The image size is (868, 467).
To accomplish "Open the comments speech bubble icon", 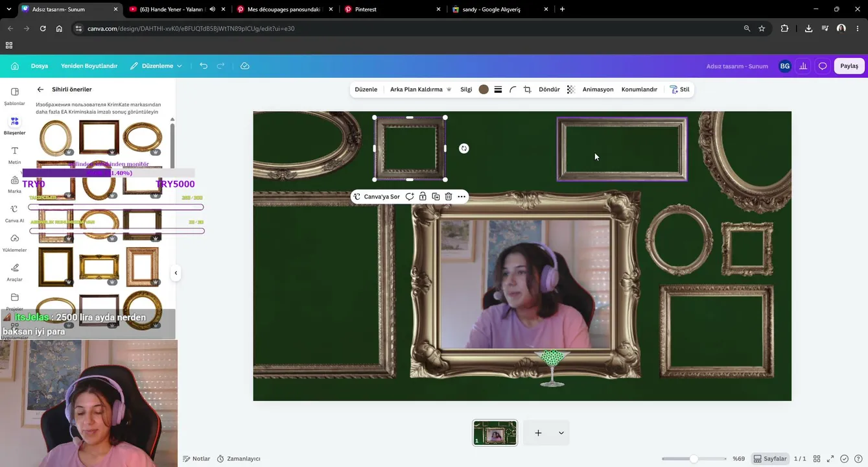I will coord(823,66).
